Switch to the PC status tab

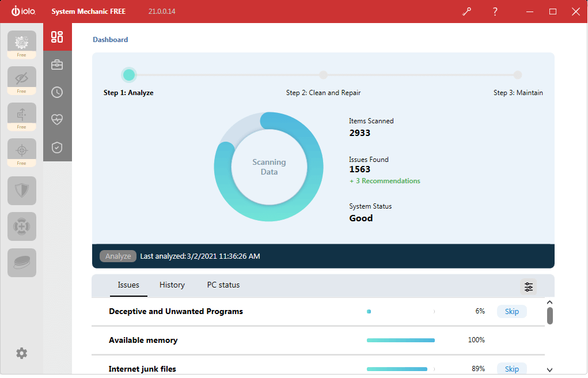(x=223, y=285)
